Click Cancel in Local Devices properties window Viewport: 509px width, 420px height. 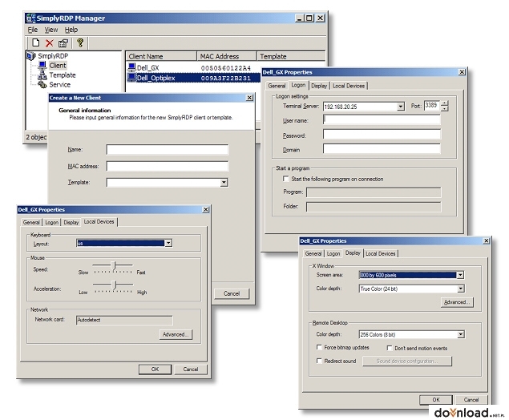[191, 369]
